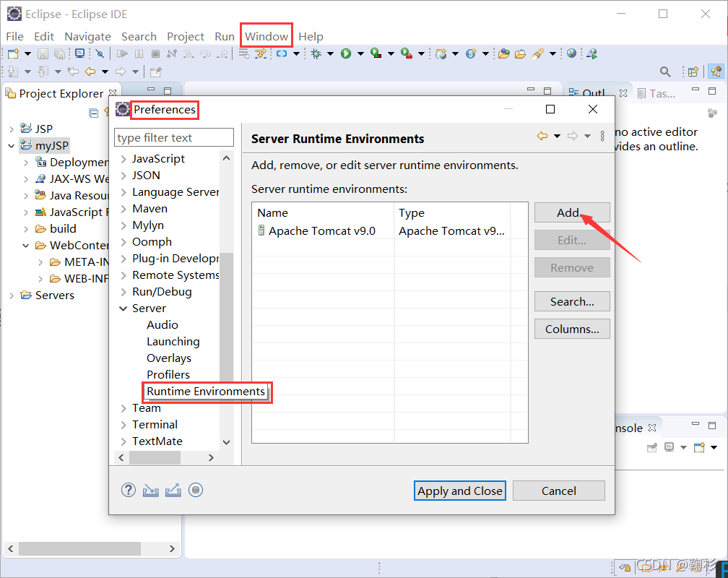Open the Project menu

(185, 37)
